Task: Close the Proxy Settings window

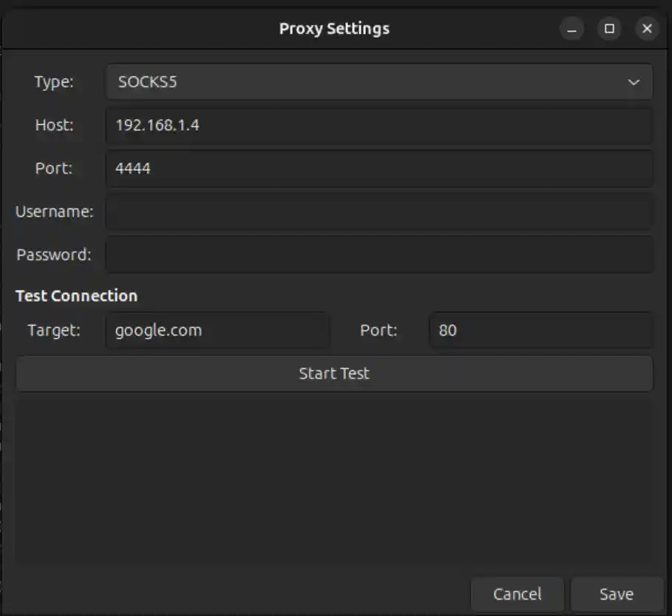Action: pyautogui.click(x=648, y=29)
